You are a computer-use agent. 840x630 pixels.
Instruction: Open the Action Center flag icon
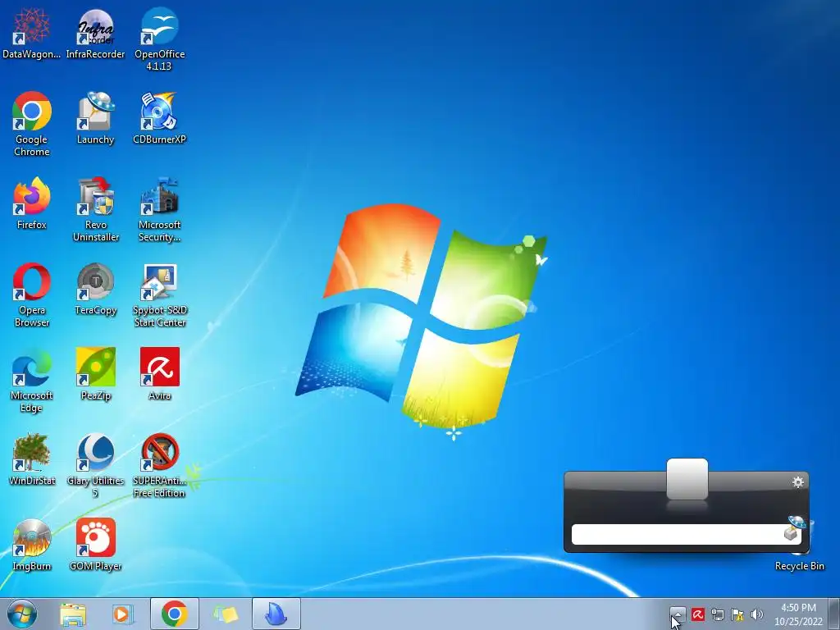737,614
